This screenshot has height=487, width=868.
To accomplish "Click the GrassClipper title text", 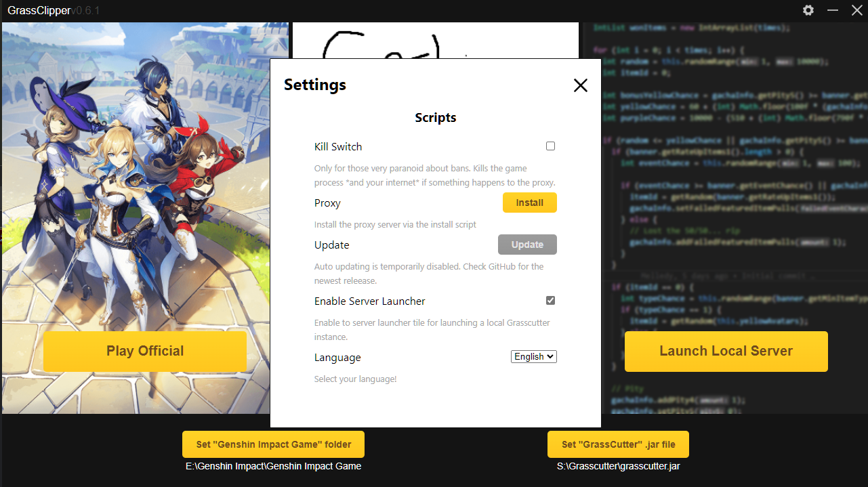I will [39, 10].
